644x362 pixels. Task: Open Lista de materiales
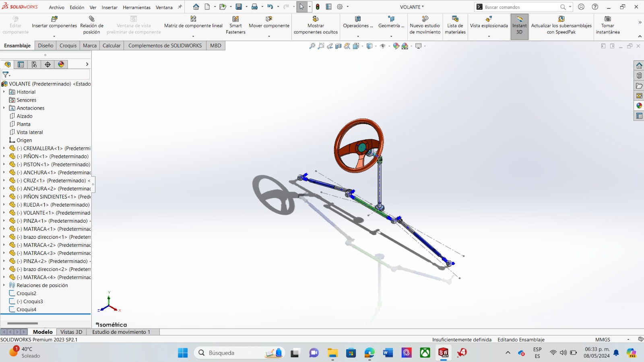coord(455,19)
